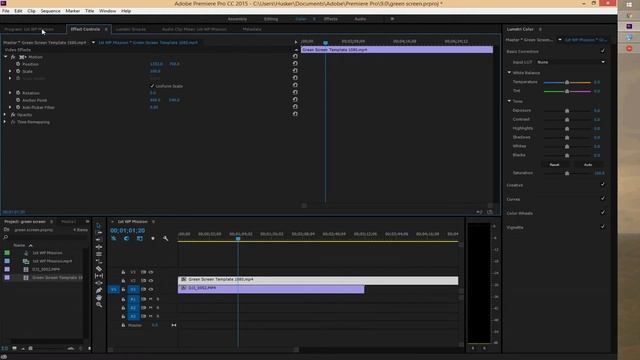
Task: Select the Pen tool
Action: click(98, 290)
